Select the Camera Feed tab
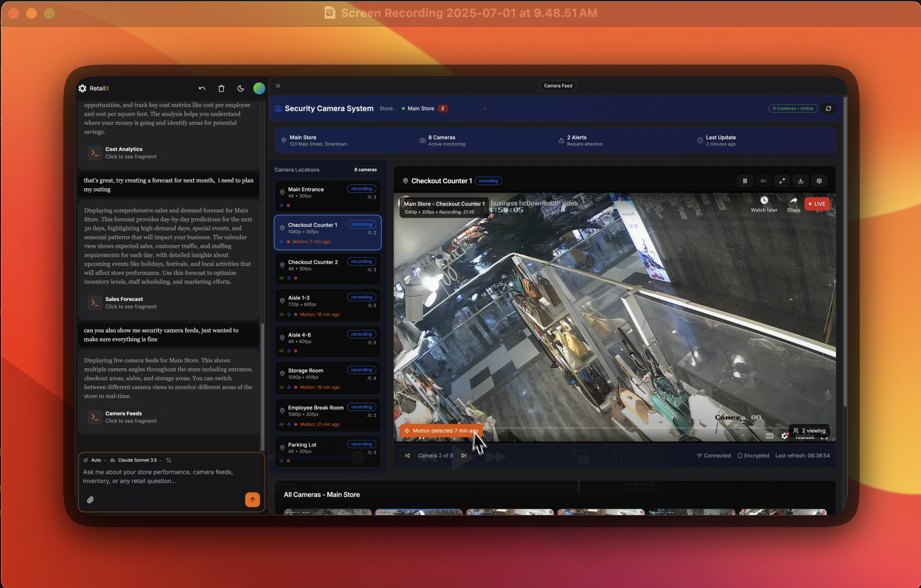Viewport: 921px width, 588px height. point(558,86)
